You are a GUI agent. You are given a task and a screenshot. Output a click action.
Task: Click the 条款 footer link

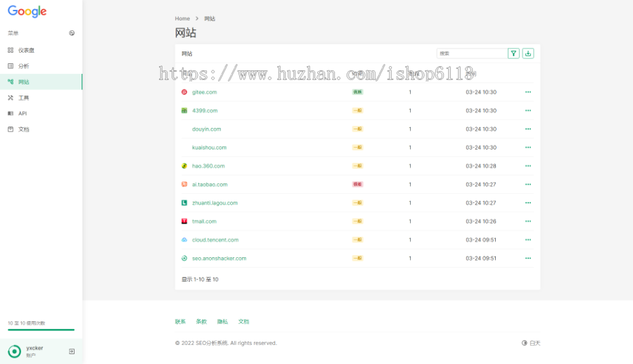tap(201, 322)
